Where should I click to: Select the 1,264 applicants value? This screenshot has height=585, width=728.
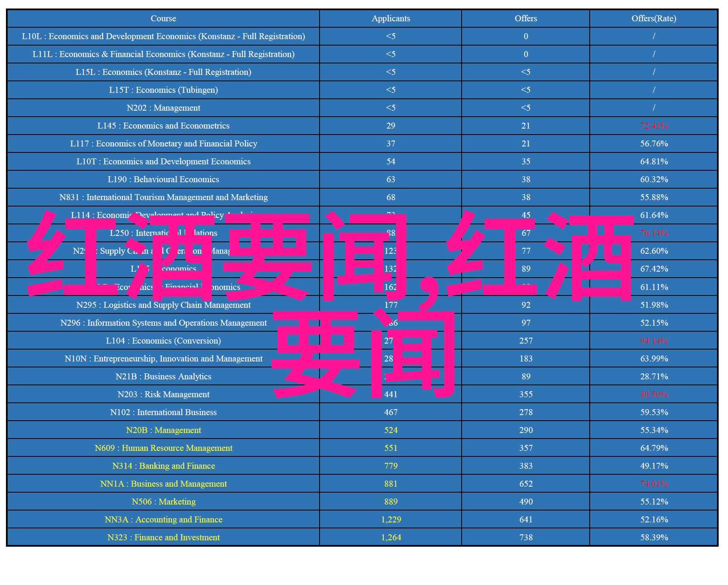[391, 537]
